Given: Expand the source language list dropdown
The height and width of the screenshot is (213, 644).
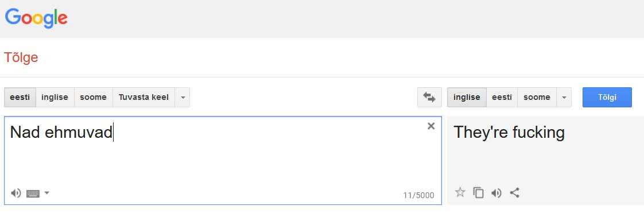Looking at the screenshot, I should tap(183, 98).
